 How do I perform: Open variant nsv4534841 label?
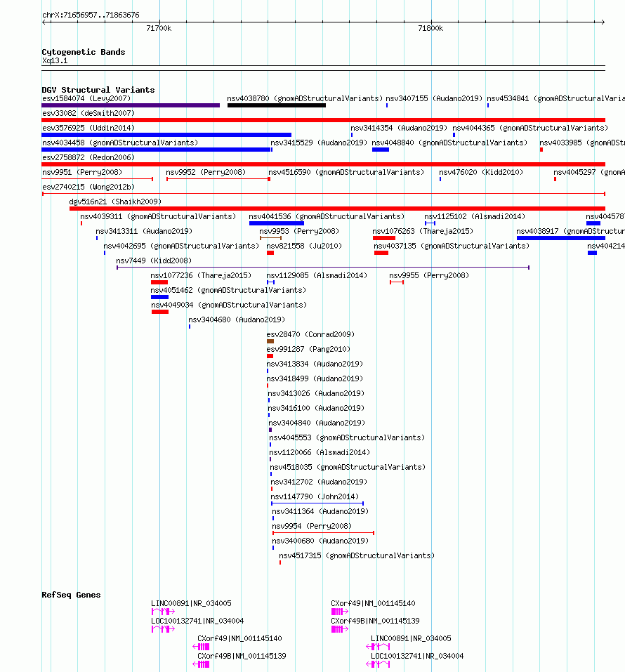tap(555, 98)
